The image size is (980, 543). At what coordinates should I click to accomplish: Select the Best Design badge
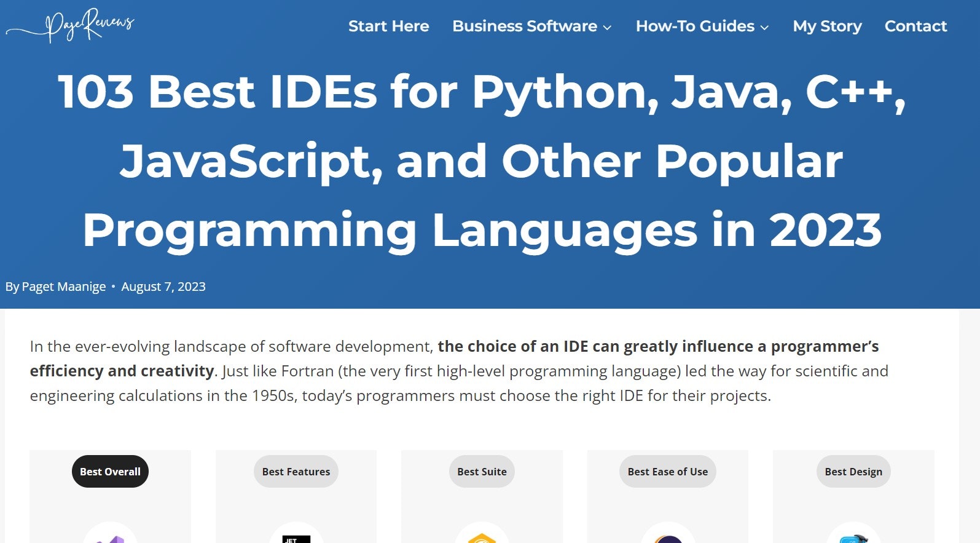(x=853, y=472)
